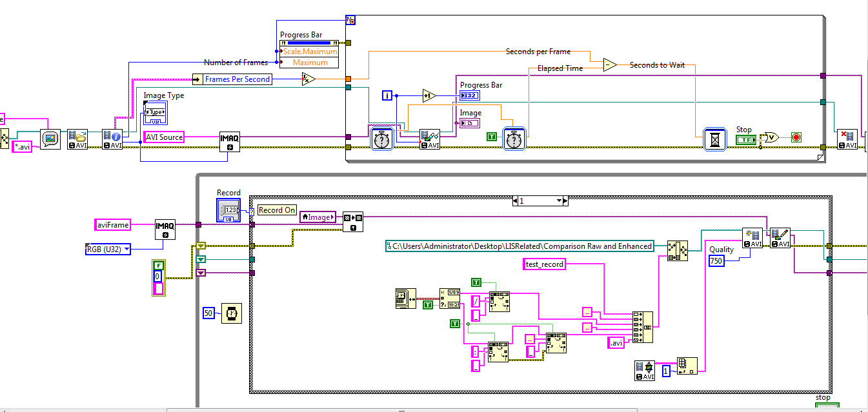Open the Image Type enum constant

pyautogui.click(x=155, y=112)
